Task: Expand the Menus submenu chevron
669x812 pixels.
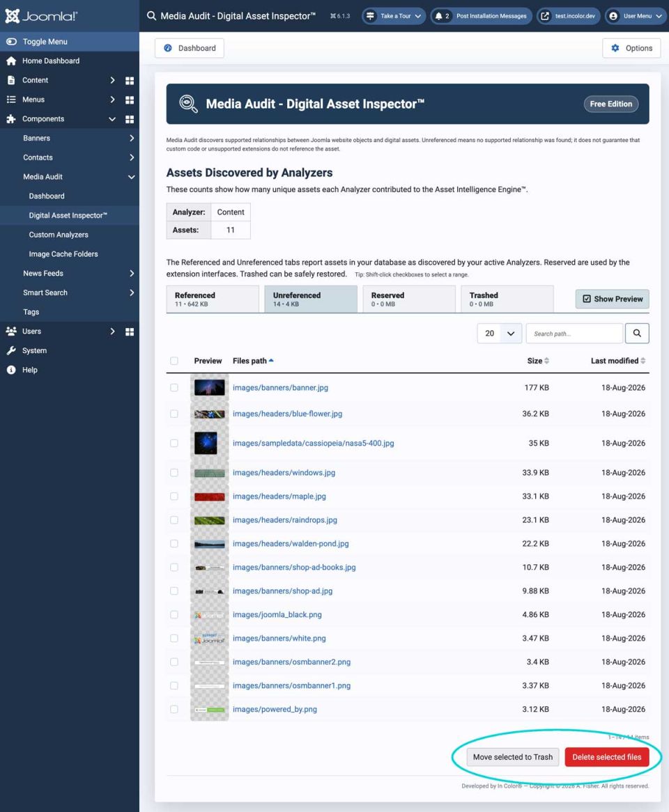Action: [x=112, y=100]
